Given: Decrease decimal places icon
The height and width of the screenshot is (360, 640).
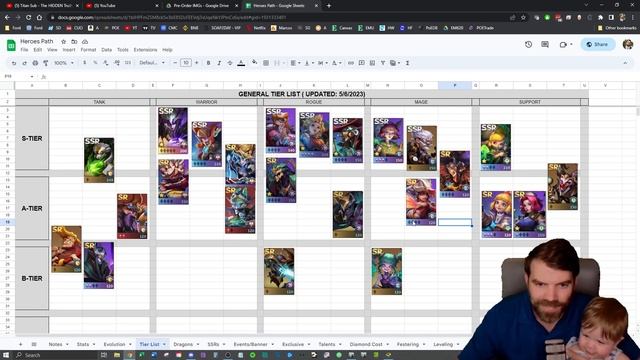Looking at the screenshot, I should click(x=106, y=63).
